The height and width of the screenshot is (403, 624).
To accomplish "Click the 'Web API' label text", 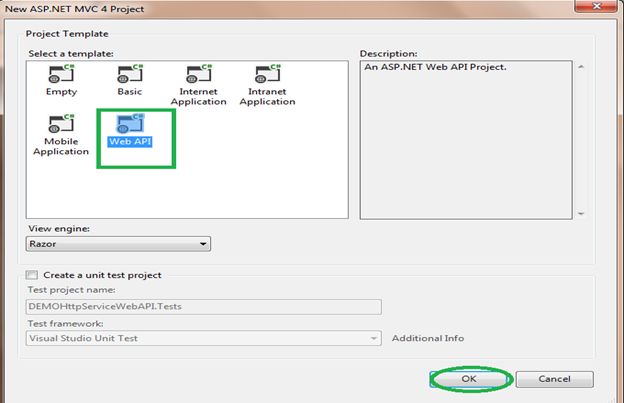I will pyautogui.click(x=130, y=142).
